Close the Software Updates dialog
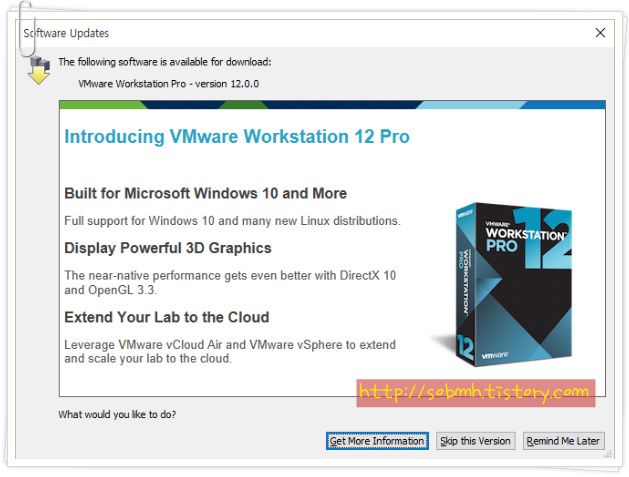 [600, 33]
